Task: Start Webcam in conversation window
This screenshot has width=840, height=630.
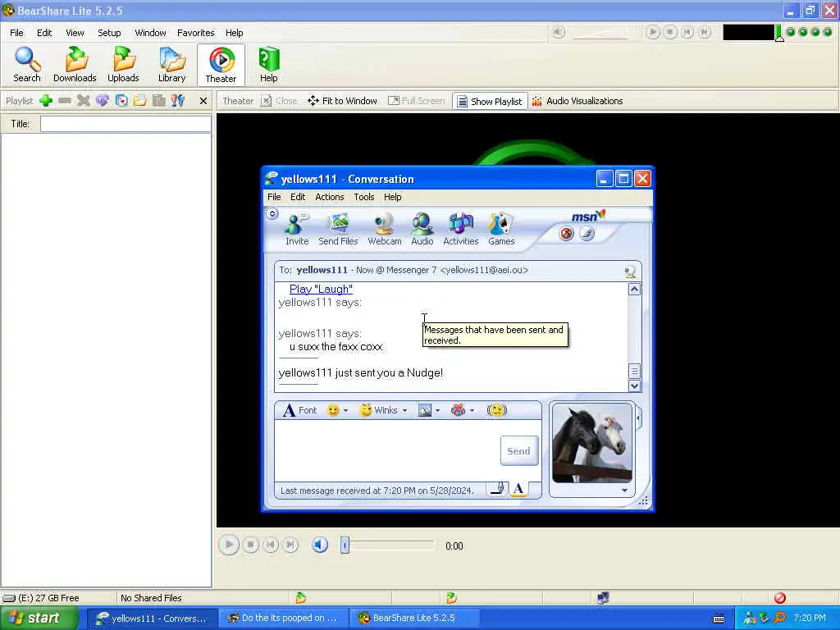Action: (x=385, y=230)
